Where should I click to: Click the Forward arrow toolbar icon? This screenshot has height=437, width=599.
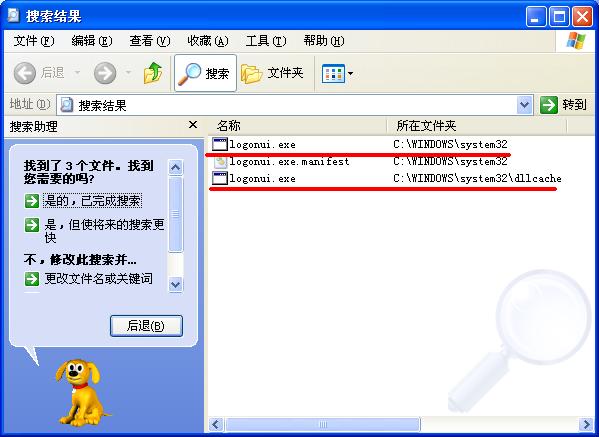pos(105,73)
